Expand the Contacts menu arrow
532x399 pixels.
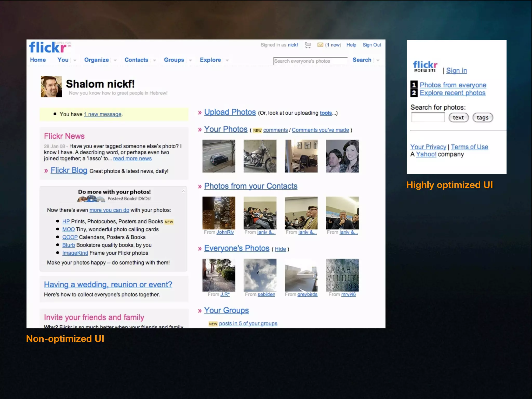[x=154, y=60]
